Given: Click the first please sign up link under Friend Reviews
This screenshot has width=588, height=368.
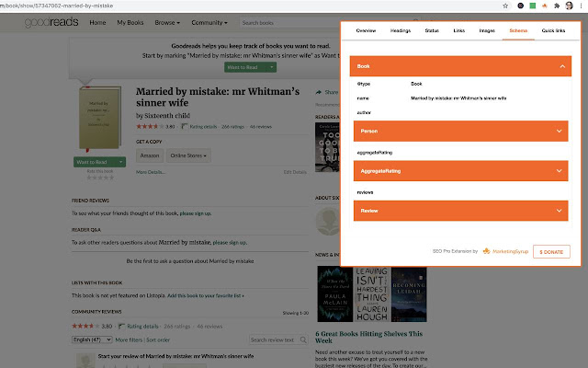Looking at the screenshot, I should click(x=195, y=213).
